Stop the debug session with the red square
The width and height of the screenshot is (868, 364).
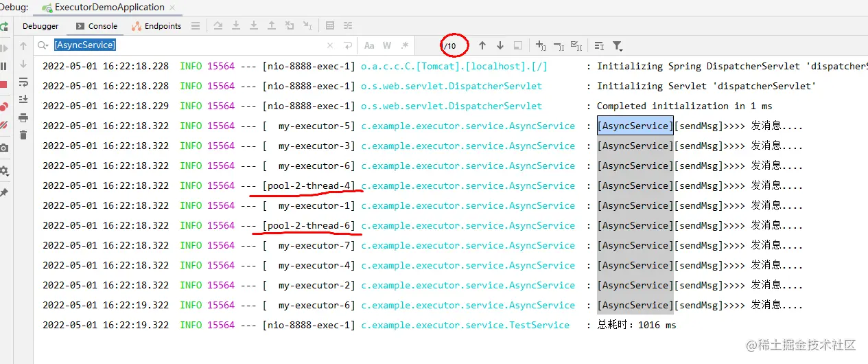coord(3,85)
